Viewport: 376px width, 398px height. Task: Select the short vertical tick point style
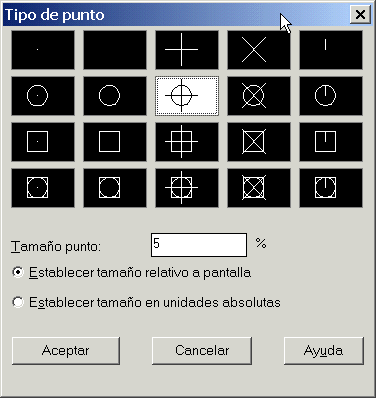click(331, 50)
